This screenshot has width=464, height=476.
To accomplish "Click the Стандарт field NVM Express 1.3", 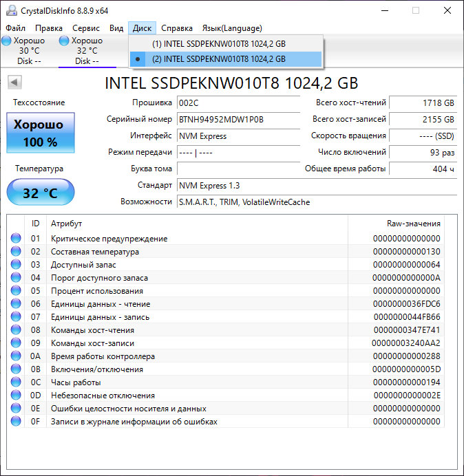I will [x=317, y=186].
